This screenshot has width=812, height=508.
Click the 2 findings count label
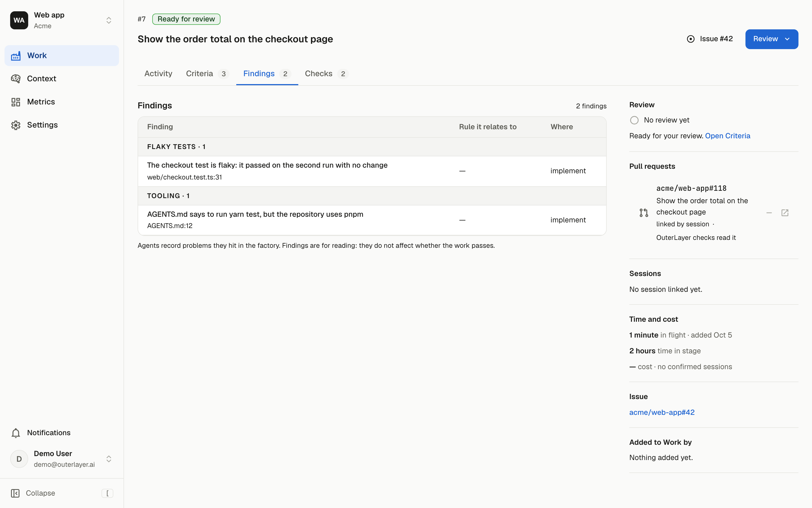coord(591,106)
